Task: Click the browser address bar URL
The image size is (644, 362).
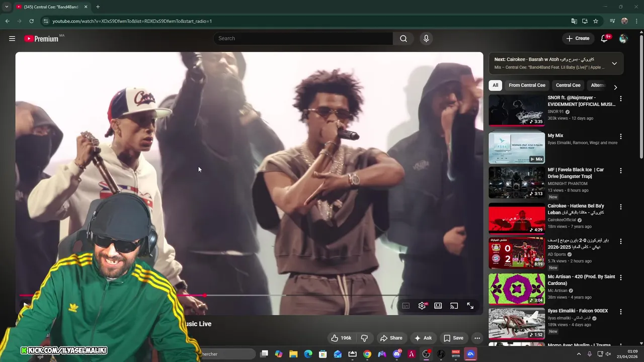Action: (132, 21)
